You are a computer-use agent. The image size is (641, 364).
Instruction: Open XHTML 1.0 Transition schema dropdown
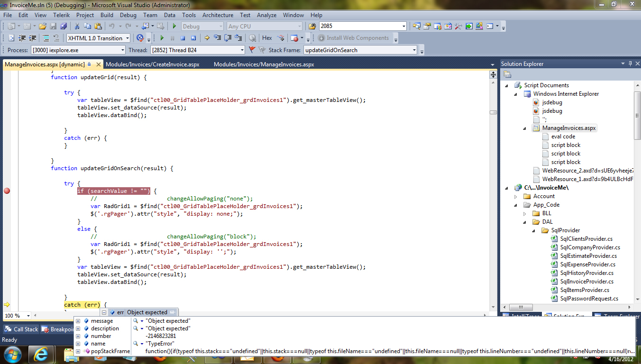coord(99,38)
